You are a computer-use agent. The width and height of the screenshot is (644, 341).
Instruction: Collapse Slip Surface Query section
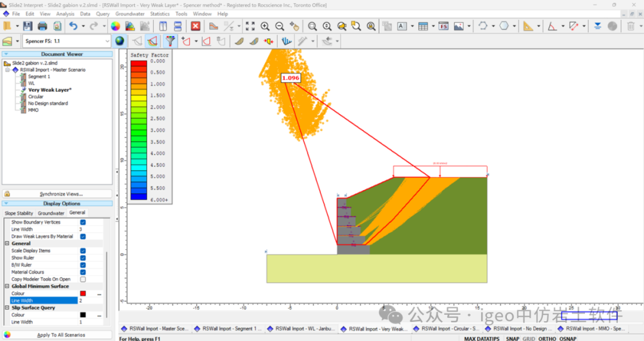tap(7, 308)
